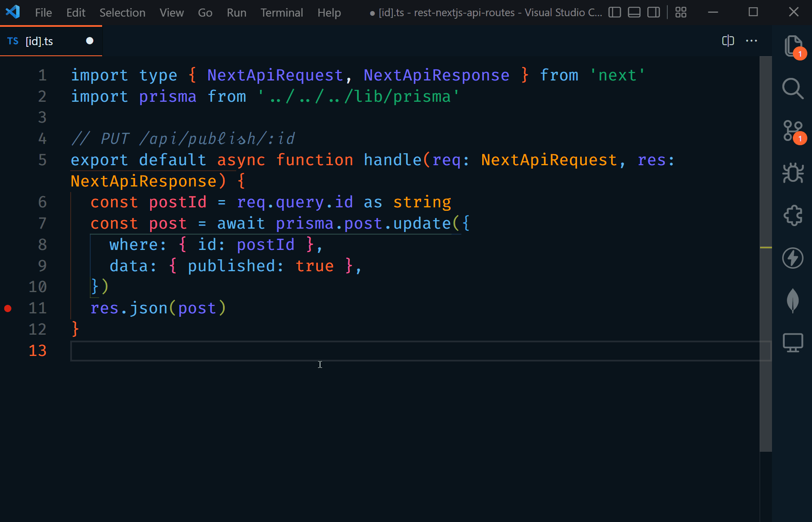Screen dimensions: 812x522
Task: Open Customize Layout options
Action: 681,12
